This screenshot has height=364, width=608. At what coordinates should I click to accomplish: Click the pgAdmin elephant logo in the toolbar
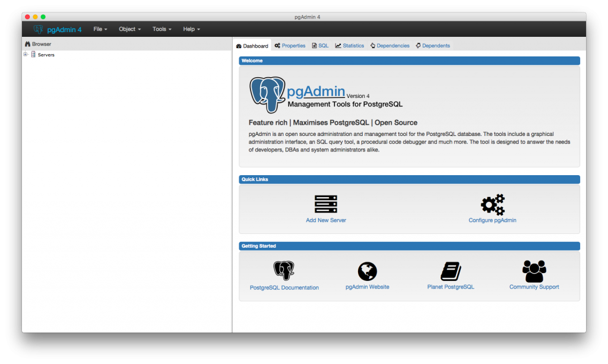37,29
